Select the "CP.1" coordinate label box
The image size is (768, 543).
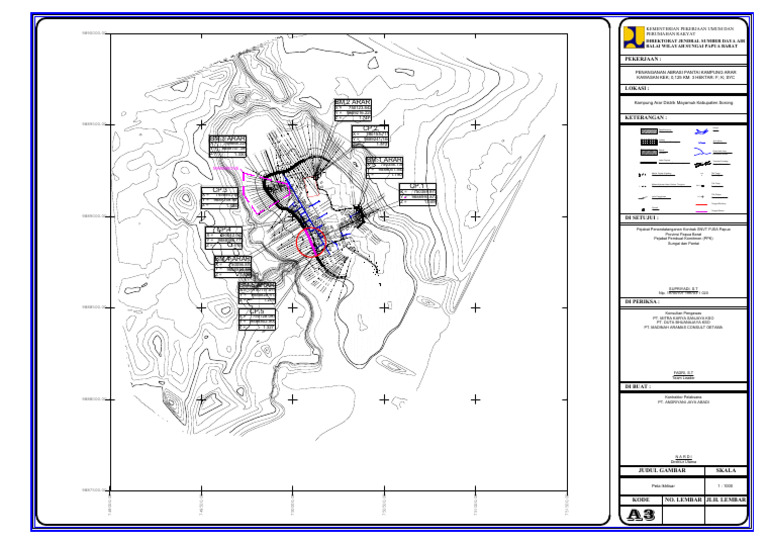coord(418,194)
